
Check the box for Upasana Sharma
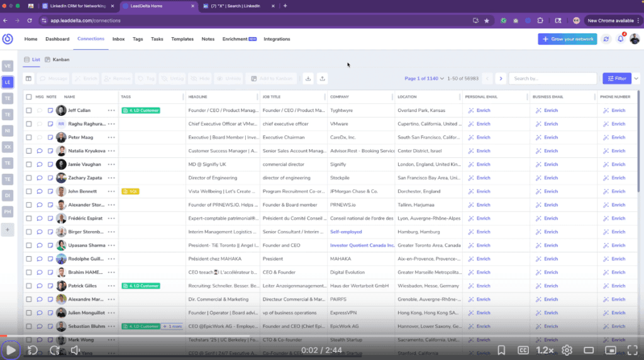point(29,245)
